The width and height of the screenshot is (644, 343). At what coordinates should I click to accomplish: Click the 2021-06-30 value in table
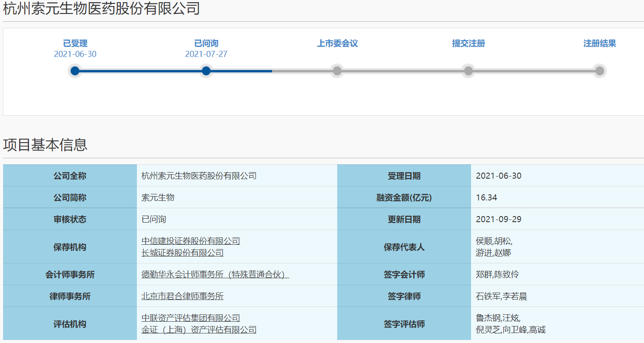coord(498,176)
